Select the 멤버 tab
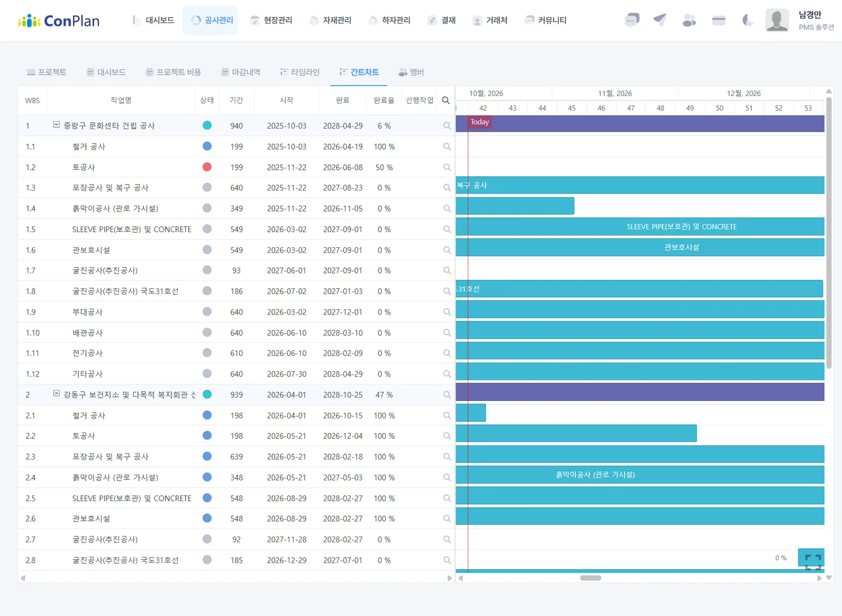 coord(411,72)
